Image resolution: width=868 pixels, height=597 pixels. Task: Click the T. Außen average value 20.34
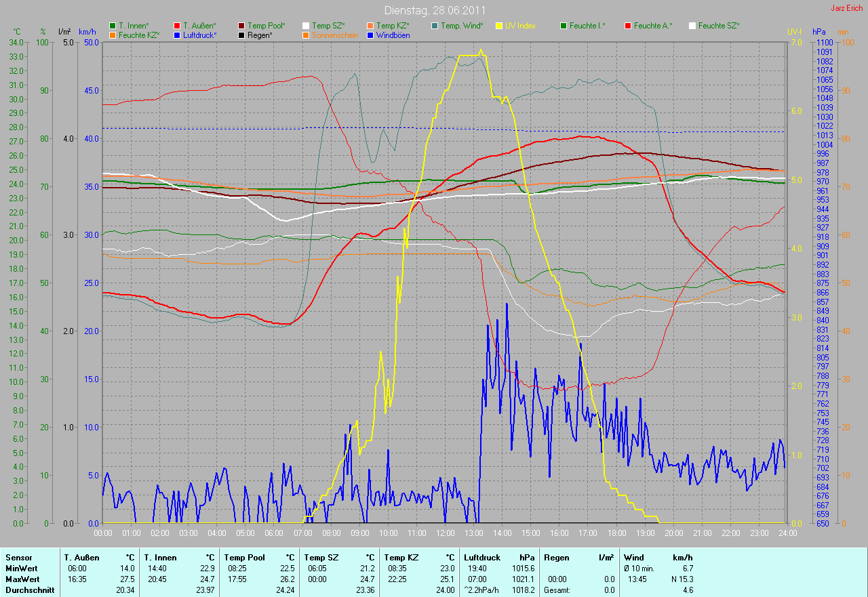[125, 590]
